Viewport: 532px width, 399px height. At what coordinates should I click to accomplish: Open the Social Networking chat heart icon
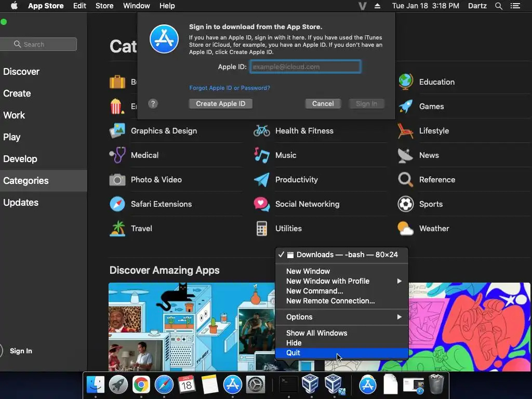click(x=262, y=204)
